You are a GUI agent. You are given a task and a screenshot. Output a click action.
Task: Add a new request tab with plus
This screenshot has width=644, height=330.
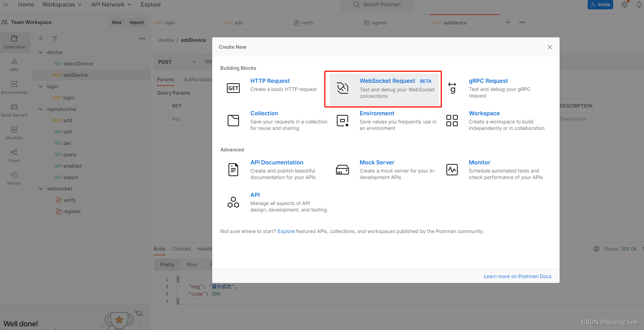click(508, 22)
